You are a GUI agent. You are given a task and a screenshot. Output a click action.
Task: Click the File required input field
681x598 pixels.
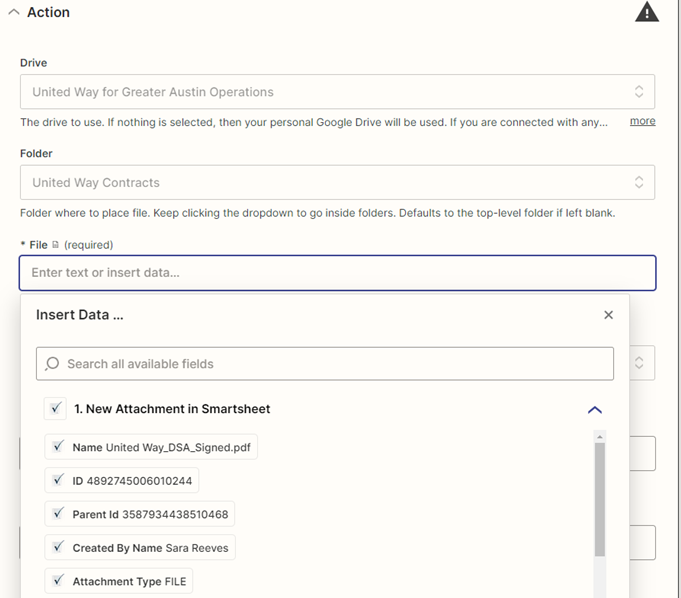tap(337, 273)
